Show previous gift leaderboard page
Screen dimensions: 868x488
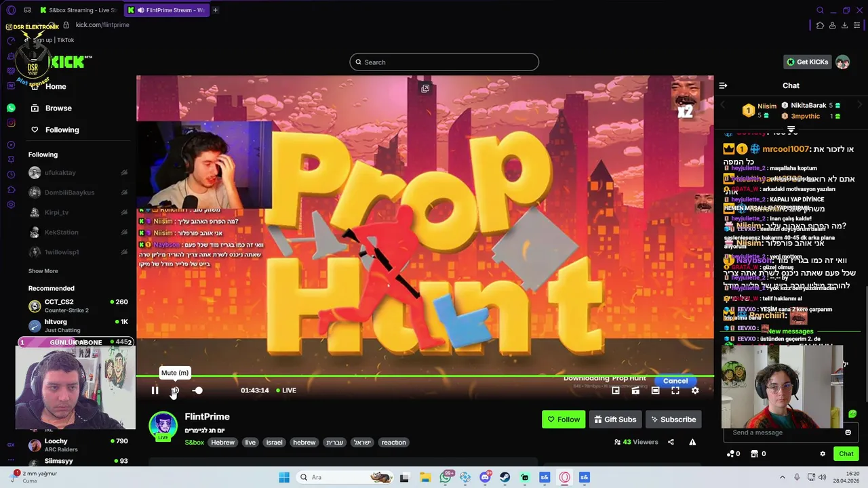[722, 106]
